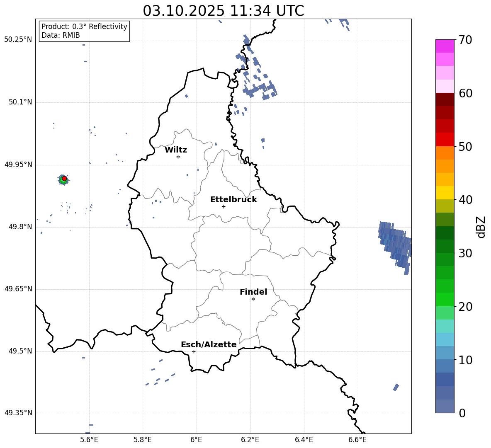Click the dBZ colorbar axis label
The width and height of the screenshot is (491, 448).
pos(481,227)
